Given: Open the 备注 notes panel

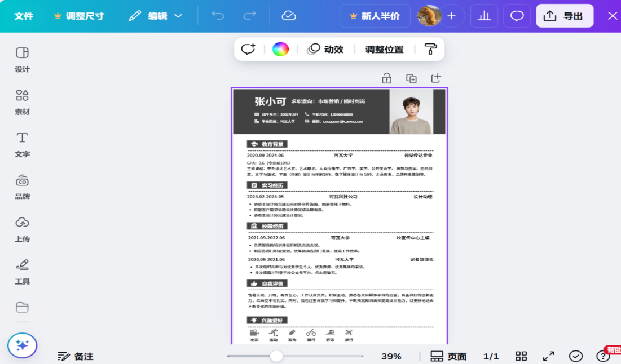Looking at the screenshot, I should click(75, 357).
